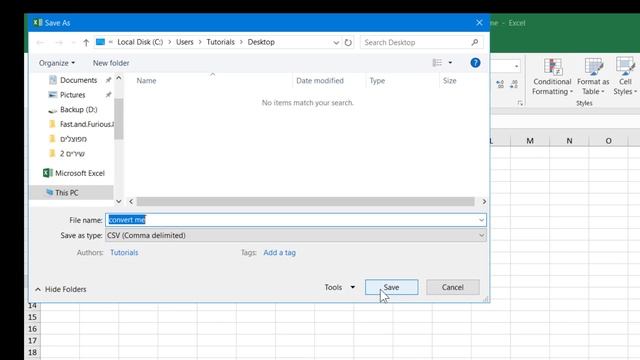Open שירים 2 folder

click(x=72, y=153)
